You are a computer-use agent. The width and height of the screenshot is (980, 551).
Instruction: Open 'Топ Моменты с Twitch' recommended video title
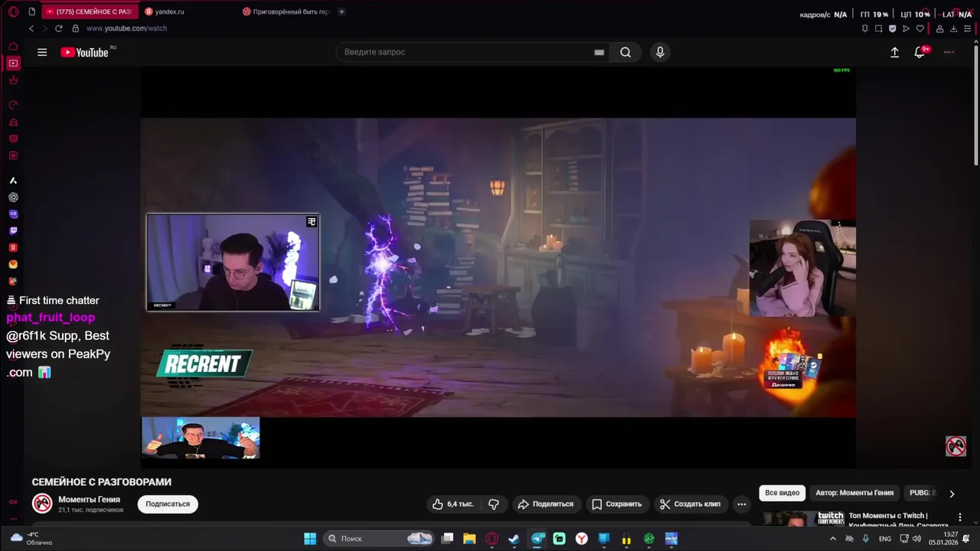(x=898, y=520)
